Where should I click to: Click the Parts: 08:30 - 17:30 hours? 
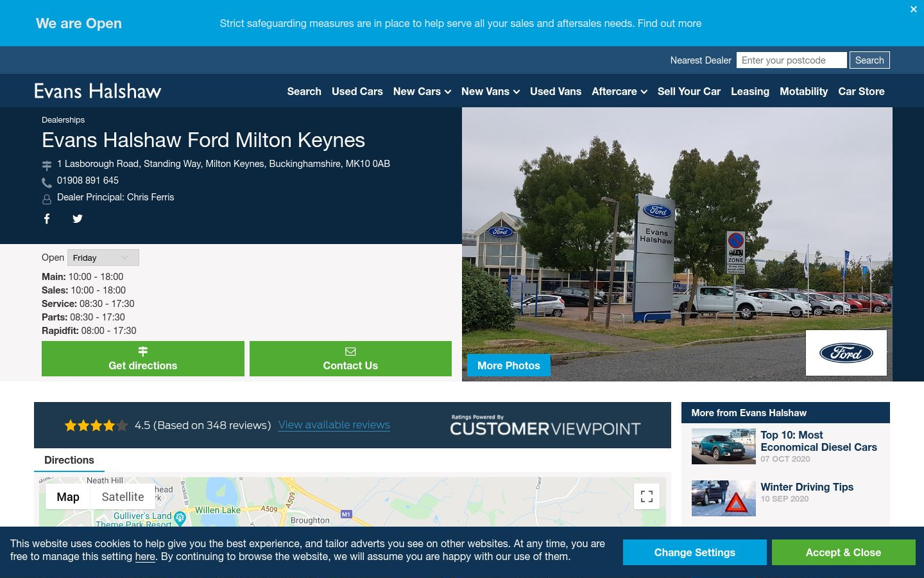83,317
